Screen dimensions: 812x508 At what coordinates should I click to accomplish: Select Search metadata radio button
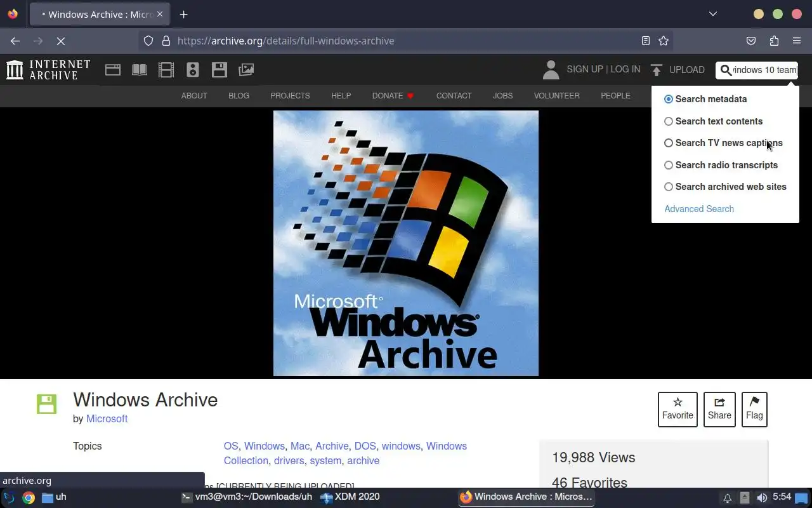click(x=669, y=99)
